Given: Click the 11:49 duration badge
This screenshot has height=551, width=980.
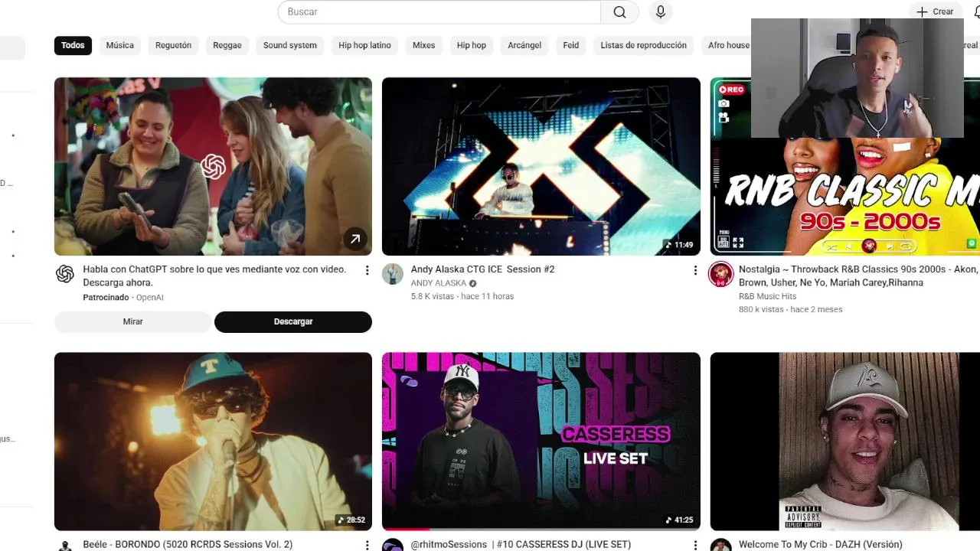Looking at the screenshot, I should 679,245.
